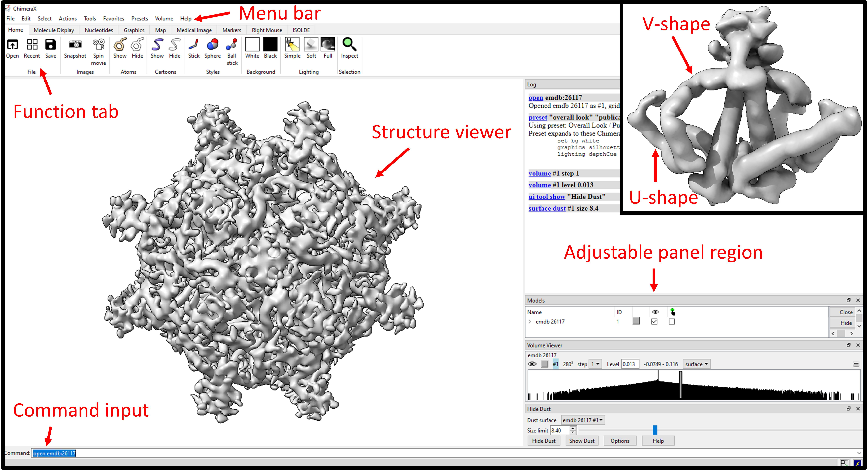Undock the Hide Dust panel
Viewport: 868px width, 470px height.
click(x=848, y=409)
